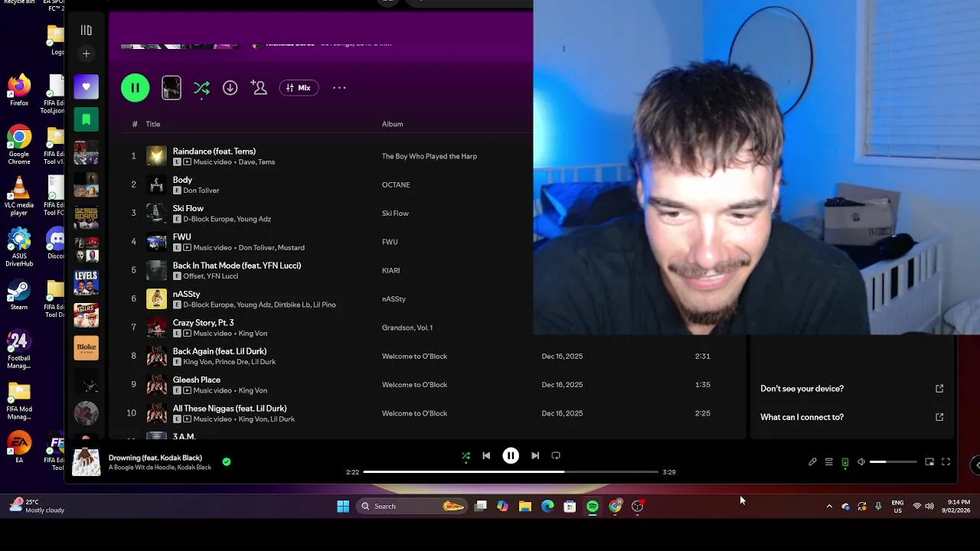Click the Drowning now-playing album art
The image size is (980, 551).
[86, 462]
